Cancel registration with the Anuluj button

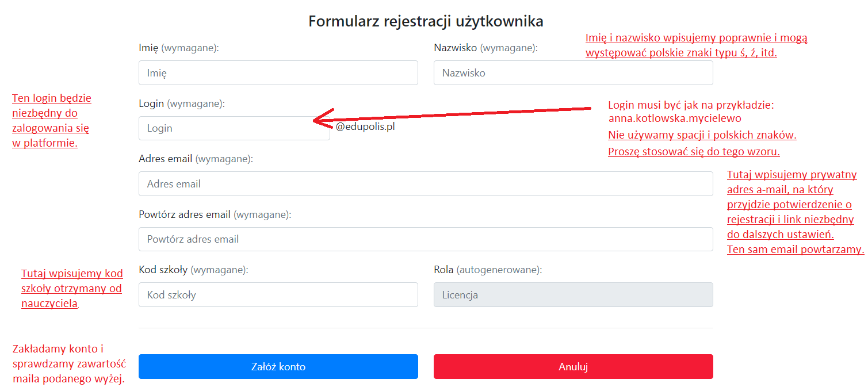573,366
